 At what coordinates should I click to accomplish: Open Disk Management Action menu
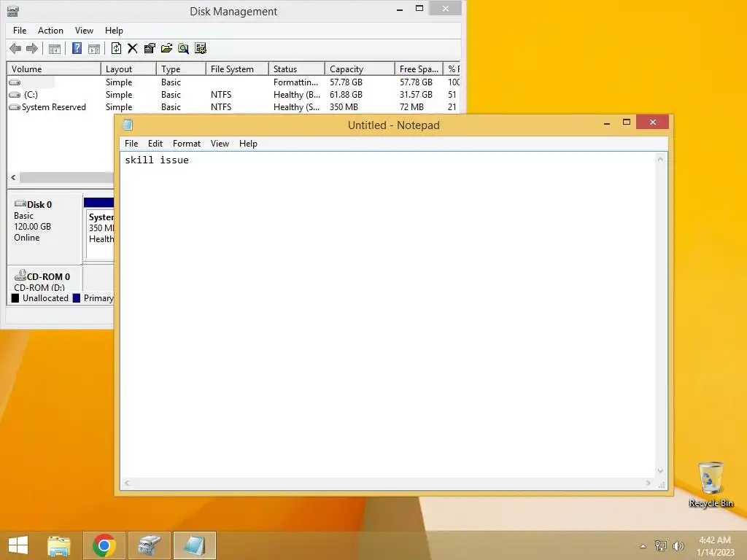50,31
